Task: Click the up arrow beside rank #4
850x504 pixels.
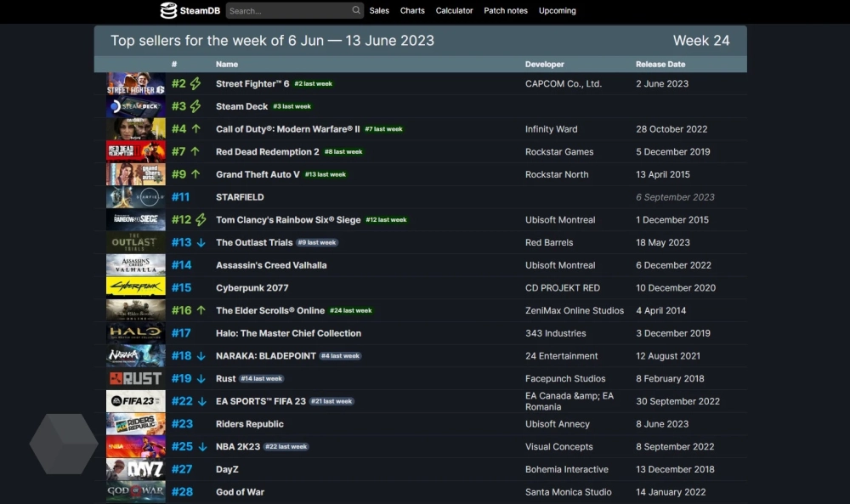Action: (x=195, y=129)
